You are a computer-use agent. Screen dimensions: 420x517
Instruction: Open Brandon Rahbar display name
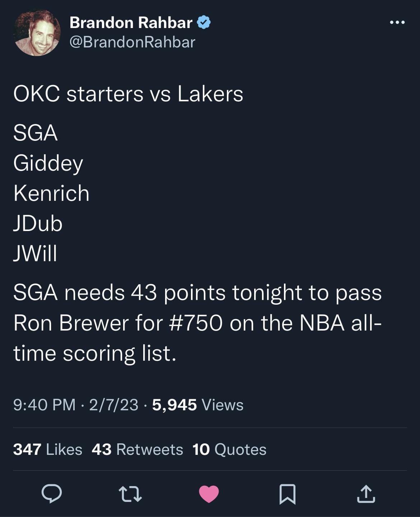(x=131, y=22)
